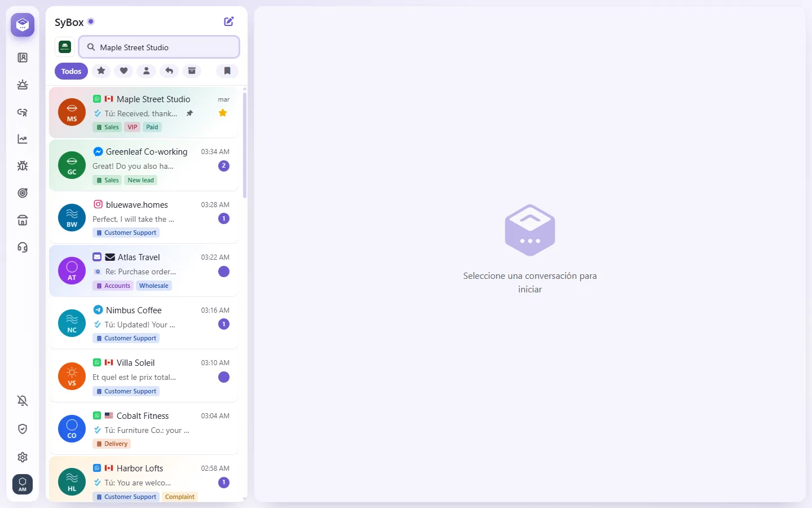The height and width of the screenshot is (508, 812).
Task: Open the Harbor Lofts conversation
Action: 144,479
